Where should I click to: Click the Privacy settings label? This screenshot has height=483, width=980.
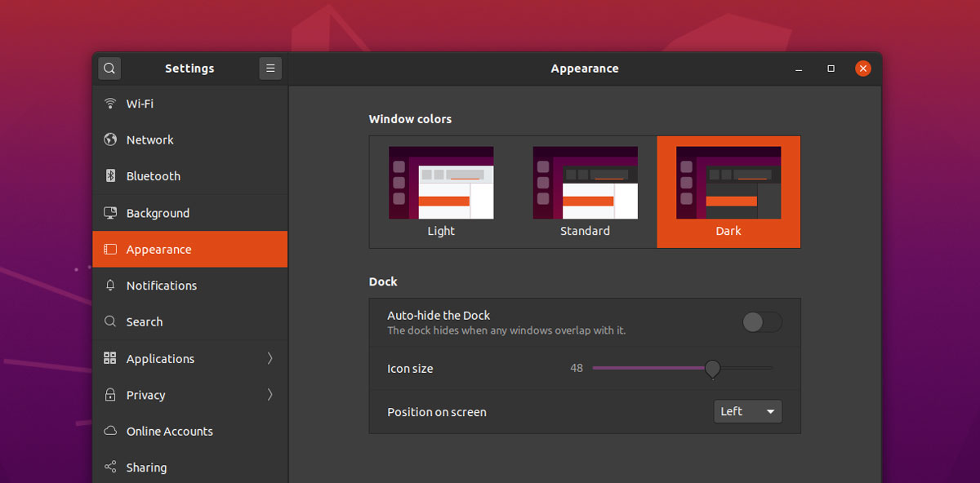click(x=145, y=395)
